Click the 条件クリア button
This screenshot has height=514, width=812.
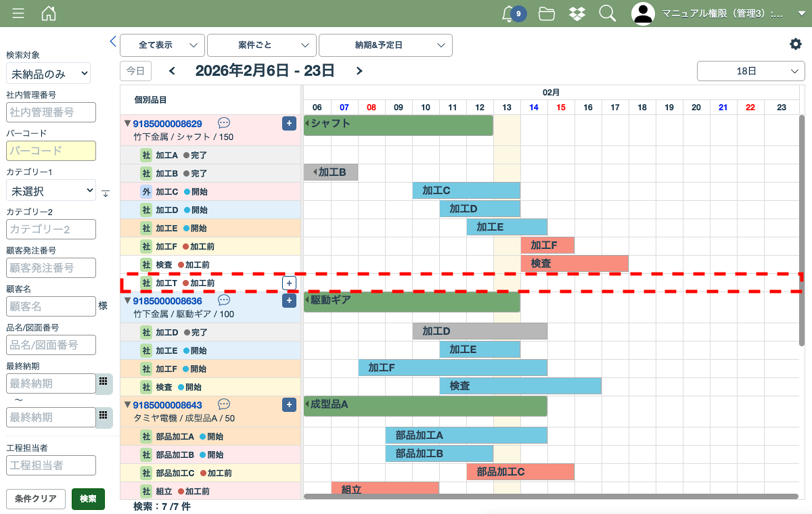[36, 499]
